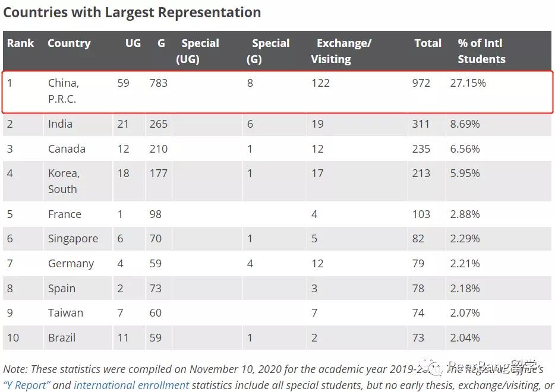Screen dimensions: 555x392
Task: Click China's total of 972
Action: tap(421, 83)
